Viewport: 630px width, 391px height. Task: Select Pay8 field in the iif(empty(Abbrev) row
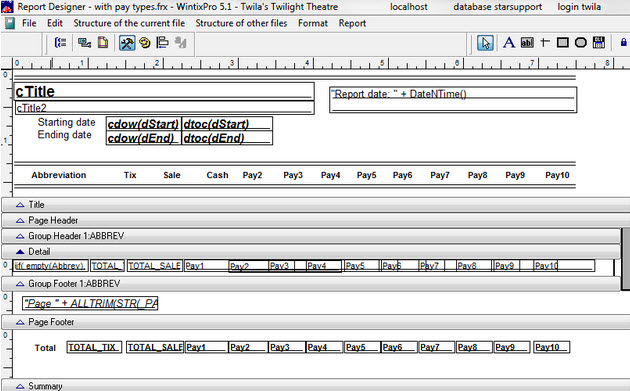tap(474, 266)
